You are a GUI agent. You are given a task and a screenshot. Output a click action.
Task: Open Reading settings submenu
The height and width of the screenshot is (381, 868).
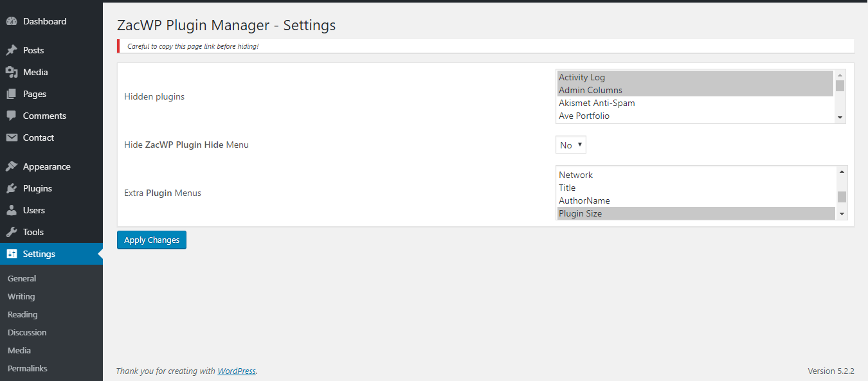point(23,314)
